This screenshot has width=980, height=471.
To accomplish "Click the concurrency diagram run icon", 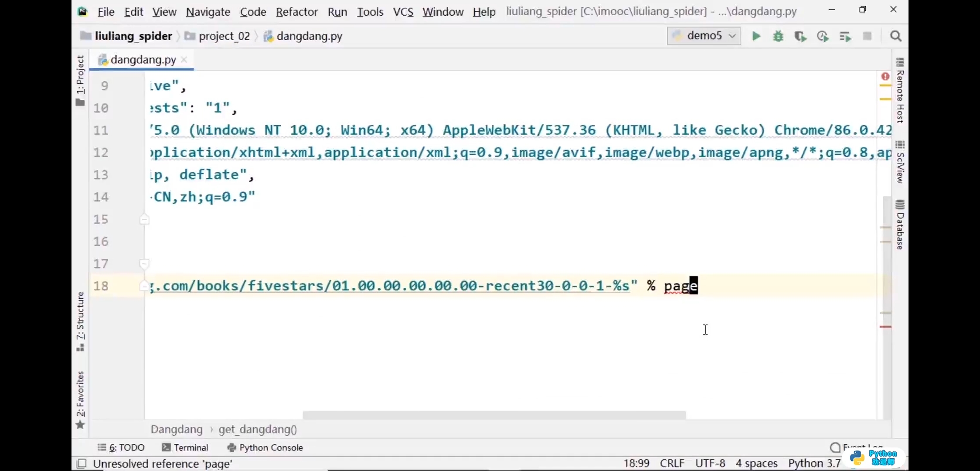I will coord(845,36).
